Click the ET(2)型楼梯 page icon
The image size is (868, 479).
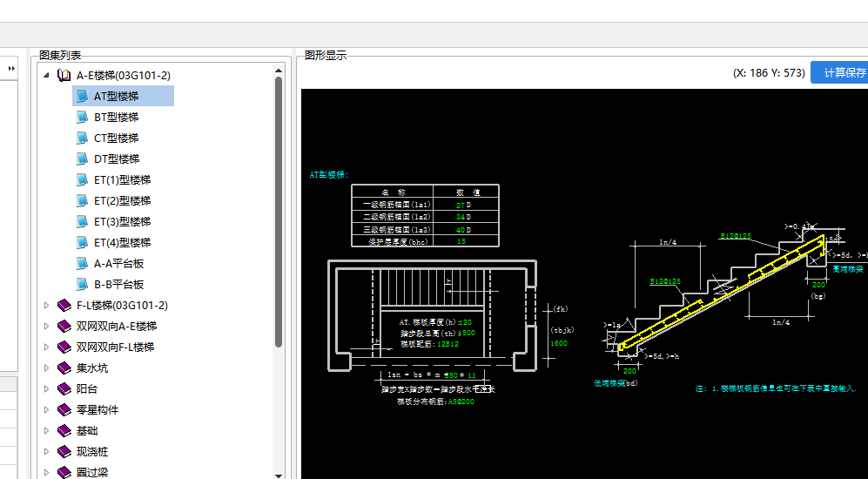[82, 200]
